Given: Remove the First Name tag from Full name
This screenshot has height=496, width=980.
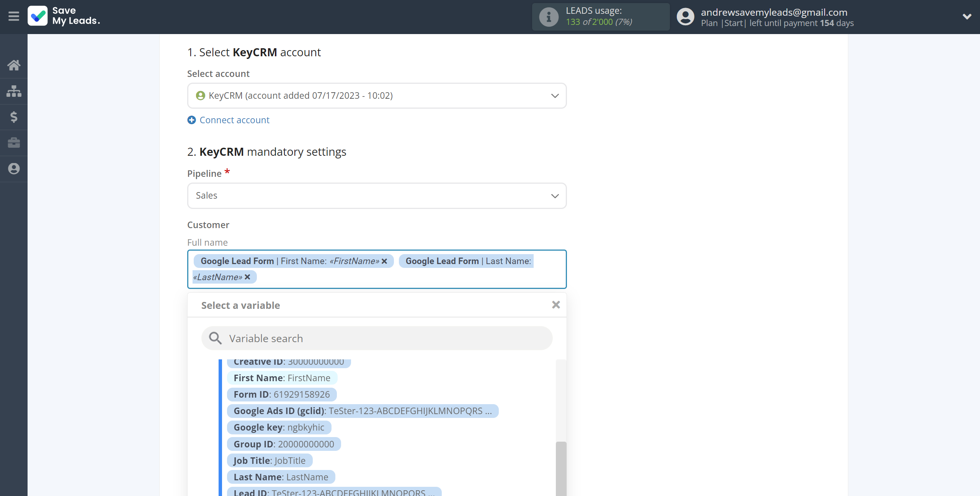Looking at the screenshot, I should pos(386,260).
